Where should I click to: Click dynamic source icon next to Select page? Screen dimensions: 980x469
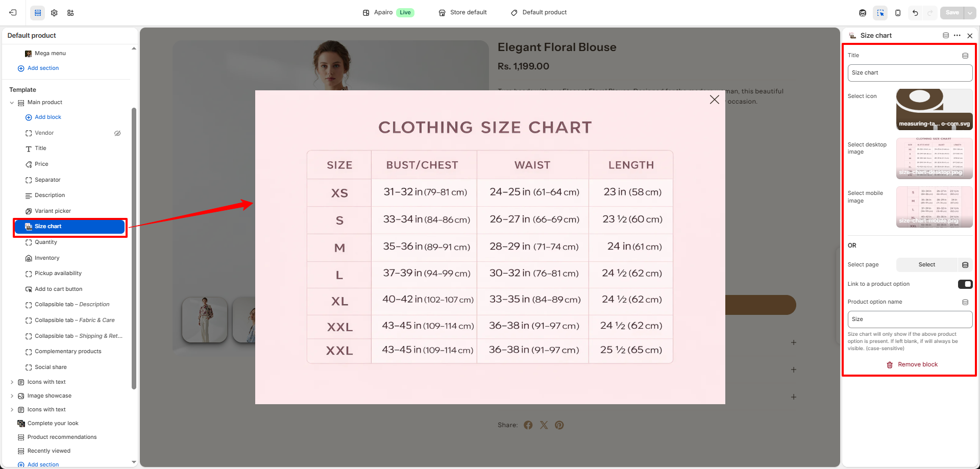pos(965,265)
